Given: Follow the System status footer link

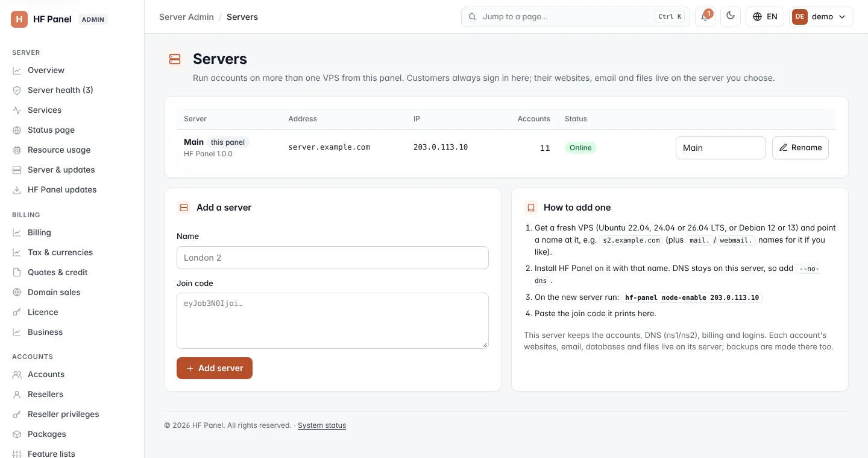Looking at the screenshot, I should tap(322, 425).
